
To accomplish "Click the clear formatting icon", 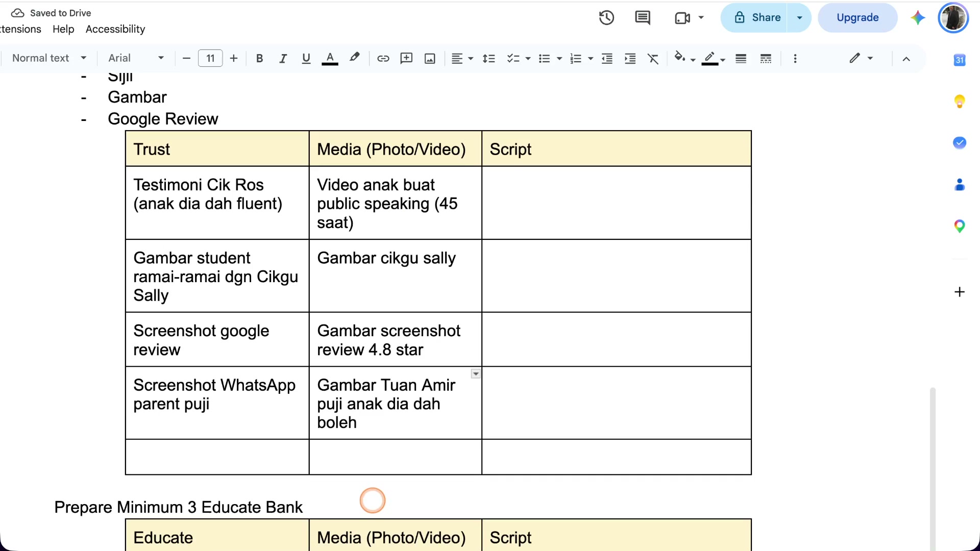I will 653,59.
